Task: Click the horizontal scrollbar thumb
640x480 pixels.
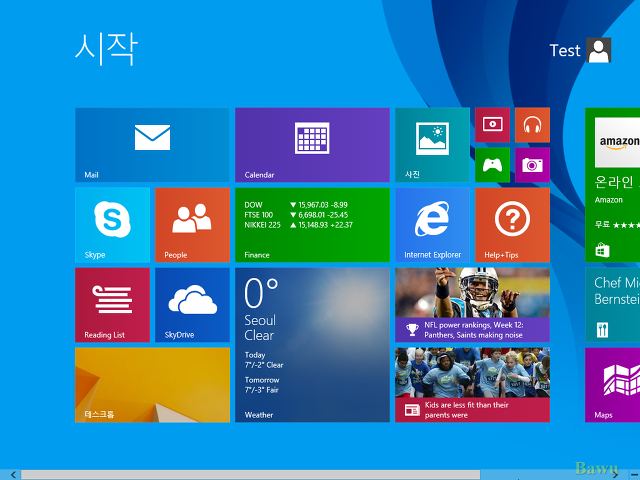Action: click(x=250, y=475)
